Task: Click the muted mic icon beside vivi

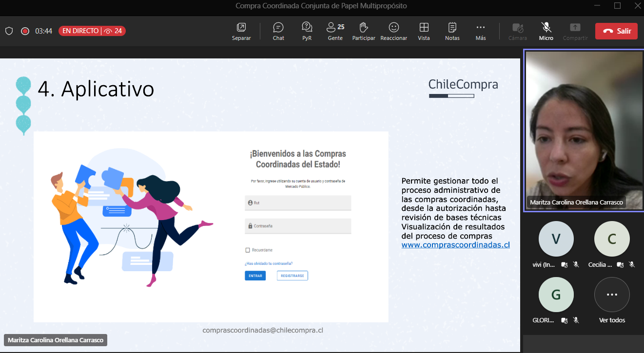Action: (x=576, y=265)
